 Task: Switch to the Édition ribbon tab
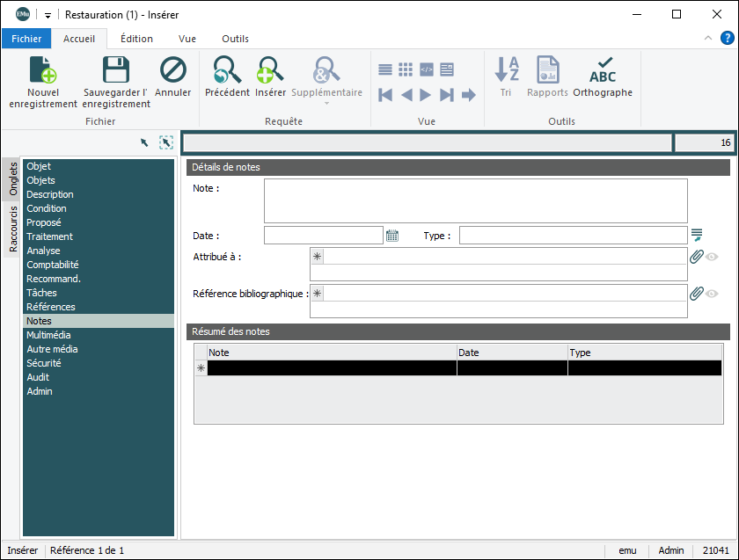pyautogui.click(x=136, y=39)
